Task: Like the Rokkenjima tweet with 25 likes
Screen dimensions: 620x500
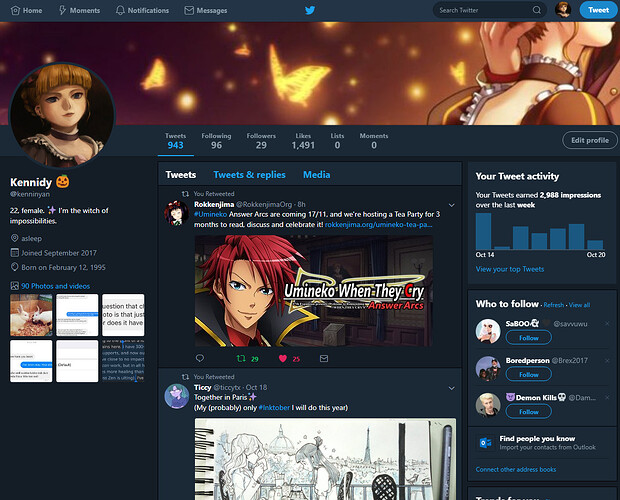Action: pyautogui.click(x=283, y=358)
